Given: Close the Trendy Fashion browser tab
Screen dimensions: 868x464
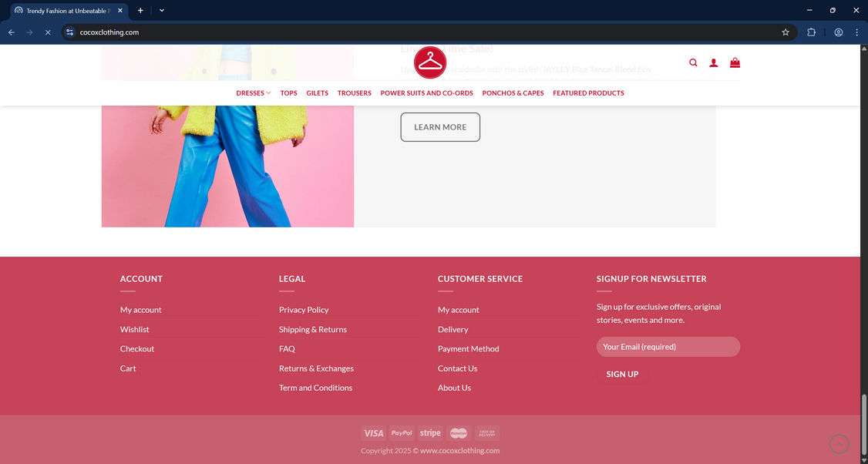Looking at the screenshot, I should 120,11.
